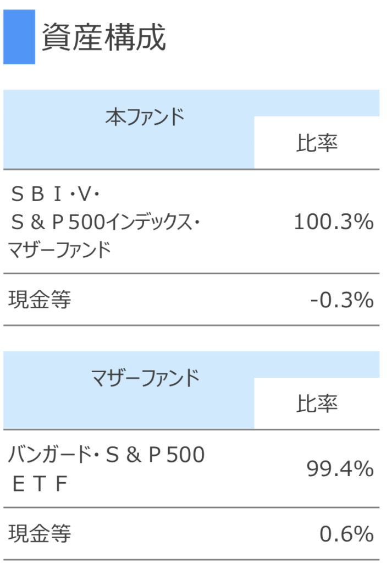Select the バンガード・Ｓ＆Ｐ500 text line
Viewport: 392px width, 563px height.
pyautogui.click(x=106, y=455)
